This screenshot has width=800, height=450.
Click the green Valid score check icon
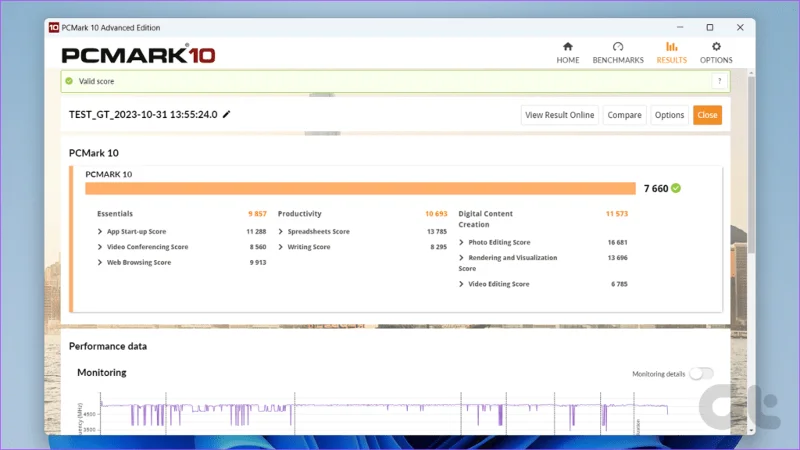pos(69,81)
